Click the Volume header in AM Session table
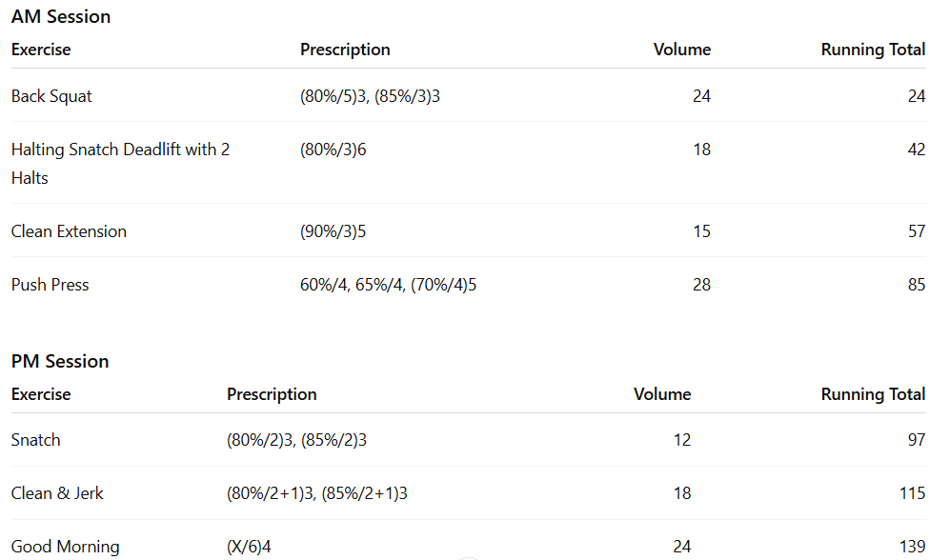 click(681, 50)
